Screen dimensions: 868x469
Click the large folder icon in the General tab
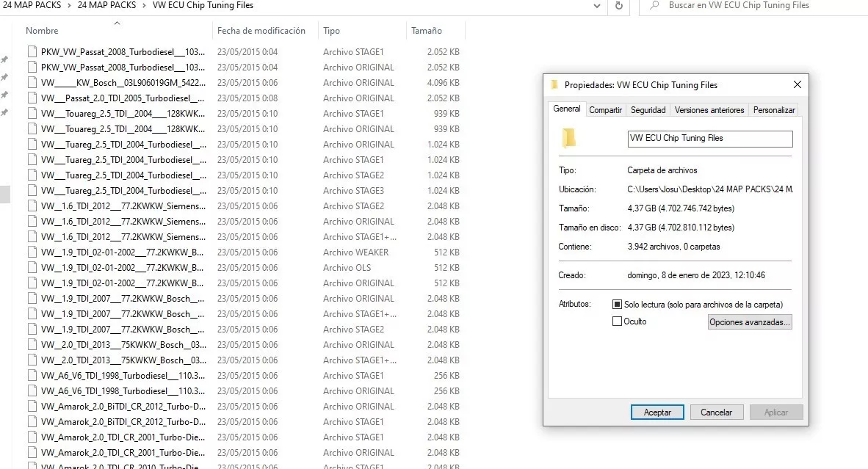click(569, 138)
